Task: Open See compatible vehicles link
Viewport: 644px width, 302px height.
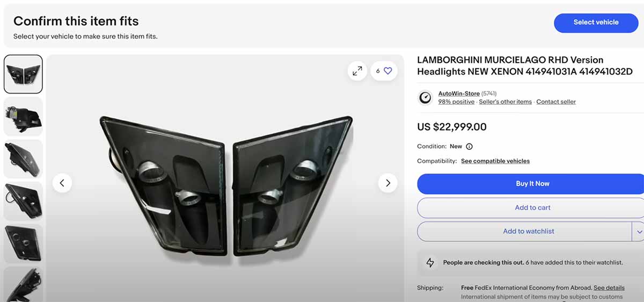Action: pos(495,161)
